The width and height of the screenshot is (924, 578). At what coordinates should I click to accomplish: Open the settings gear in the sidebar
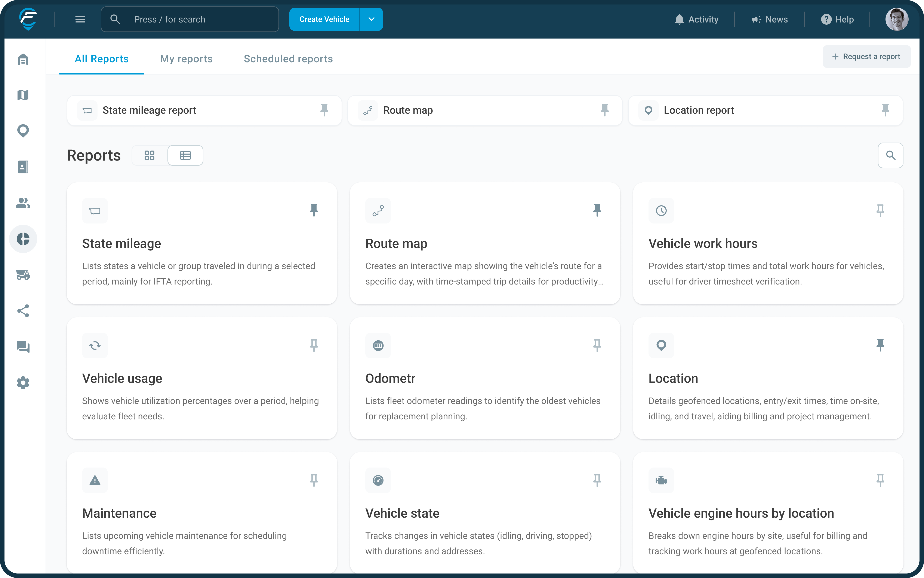point(23,383)
